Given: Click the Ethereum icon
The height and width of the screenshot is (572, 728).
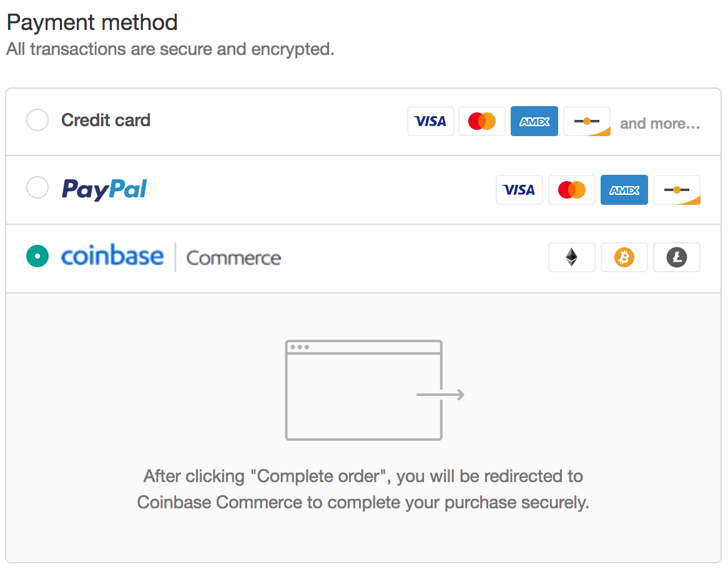Looking at the screenshot, I should 572,257.
